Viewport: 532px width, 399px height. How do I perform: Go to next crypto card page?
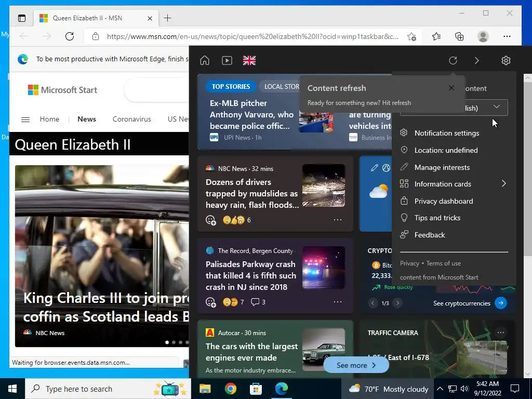coord(397,303)
